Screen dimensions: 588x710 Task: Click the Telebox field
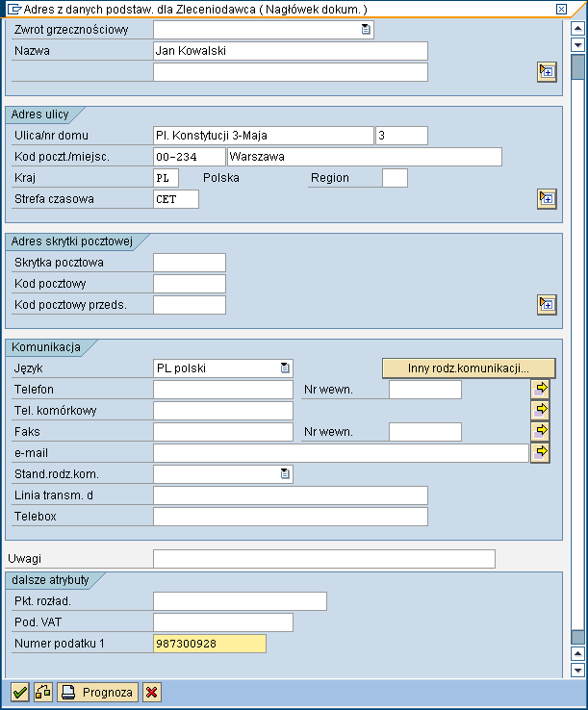(291, 517)
